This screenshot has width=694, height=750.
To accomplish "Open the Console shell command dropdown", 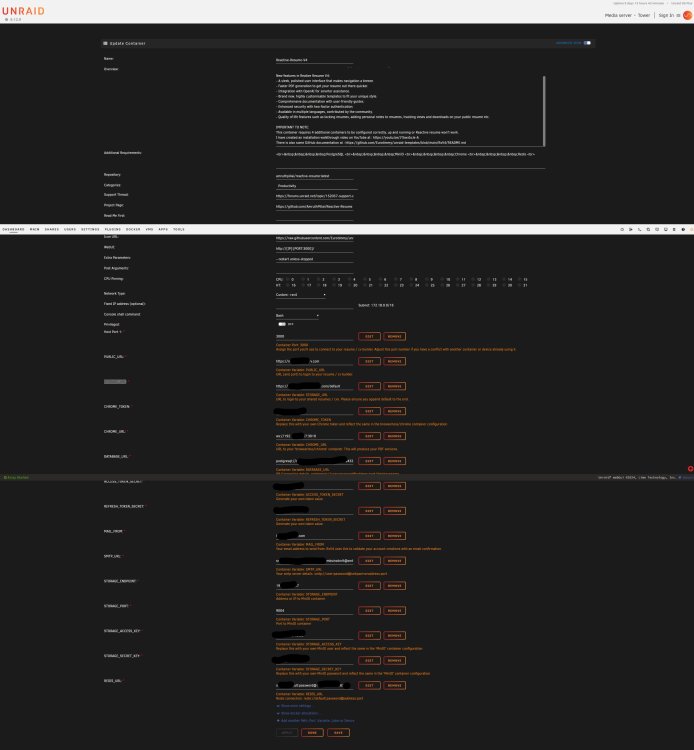I will coord(297,316).
